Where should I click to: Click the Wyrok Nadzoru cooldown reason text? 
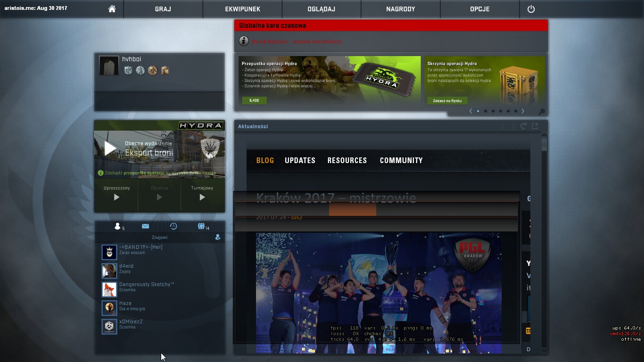pyautogui.click(x=297, y=41)
